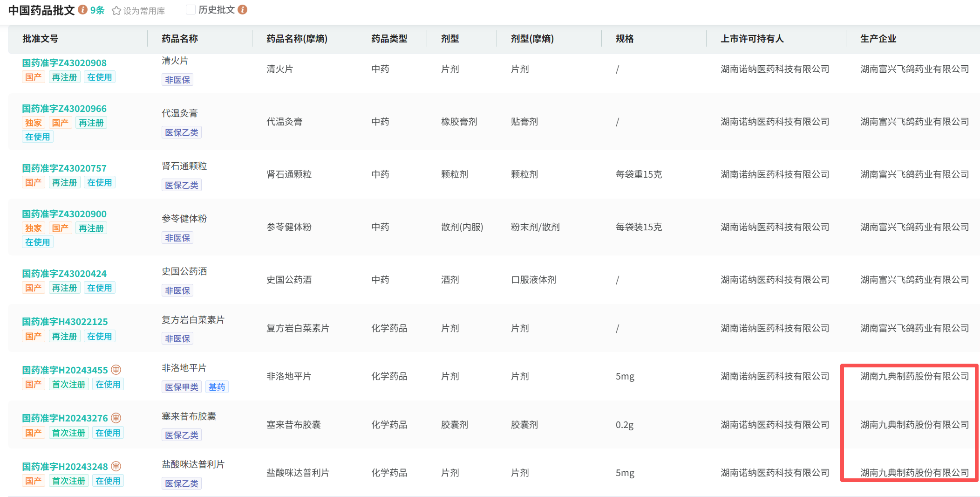The image size is (980, 497).
Task: Open approval number 国药准字Z43020900
Action: point(64,214)
